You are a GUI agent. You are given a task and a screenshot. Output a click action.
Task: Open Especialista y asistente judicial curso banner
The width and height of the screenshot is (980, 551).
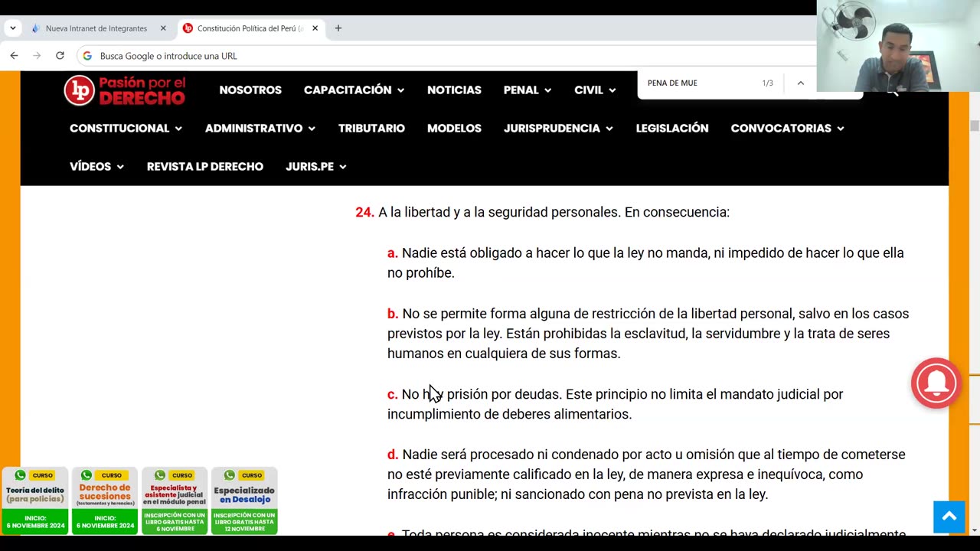[175, 501]
